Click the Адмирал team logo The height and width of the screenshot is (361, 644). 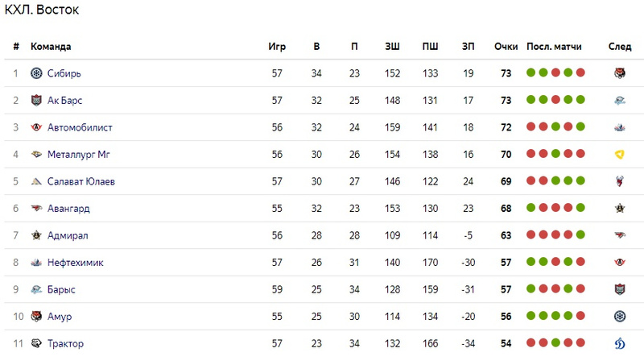(x=36, y=235)
